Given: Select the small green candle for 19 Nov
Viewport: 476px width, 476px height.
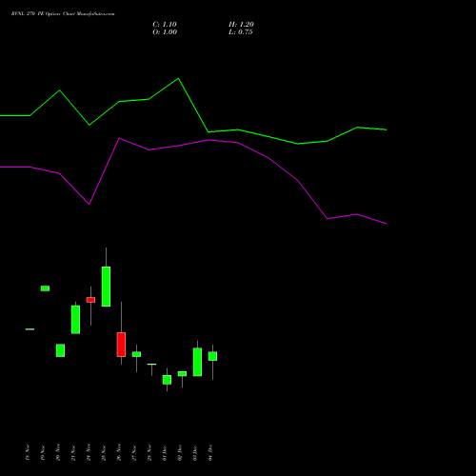Looking at the screenshot, I should [45, 288].
